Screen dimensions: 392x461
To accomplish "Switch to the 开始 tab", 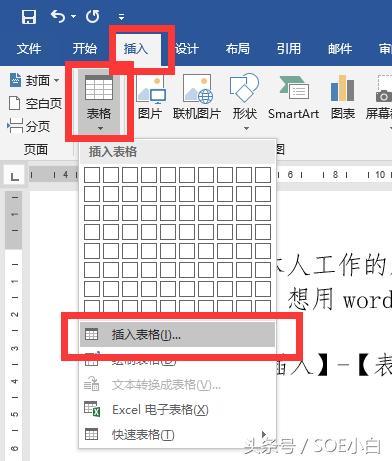I will point(85,49).
